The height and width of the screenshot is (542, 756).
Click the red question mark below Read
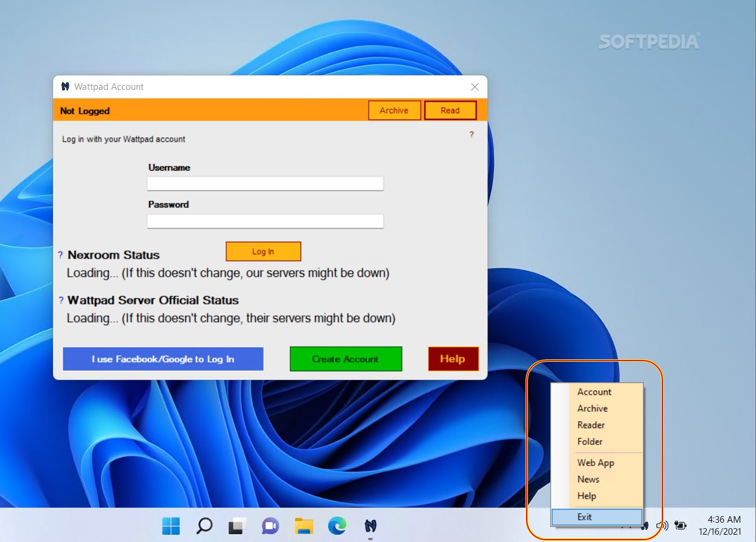click(472, 134)
